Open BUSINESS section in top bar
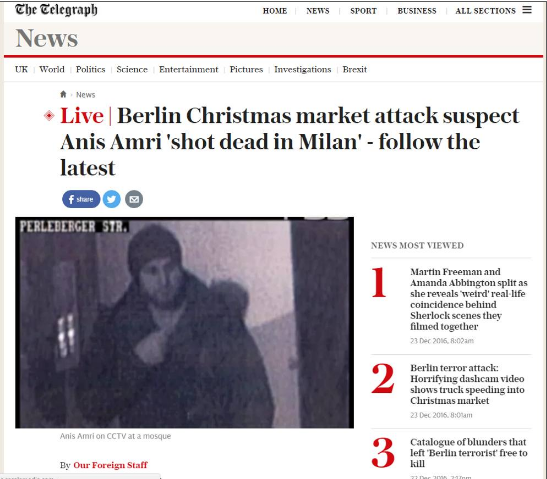 coord(417,11)
